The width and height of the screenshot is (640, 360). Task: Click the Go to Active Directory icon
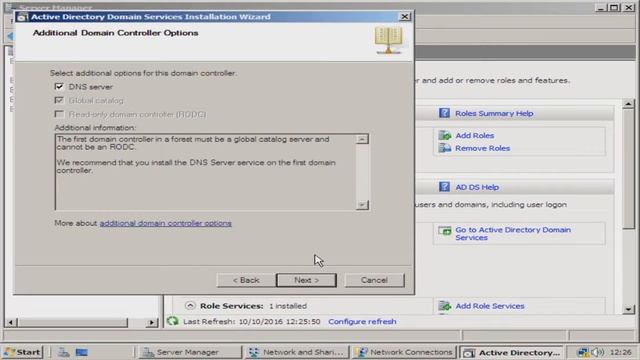[x=444, y=231]
